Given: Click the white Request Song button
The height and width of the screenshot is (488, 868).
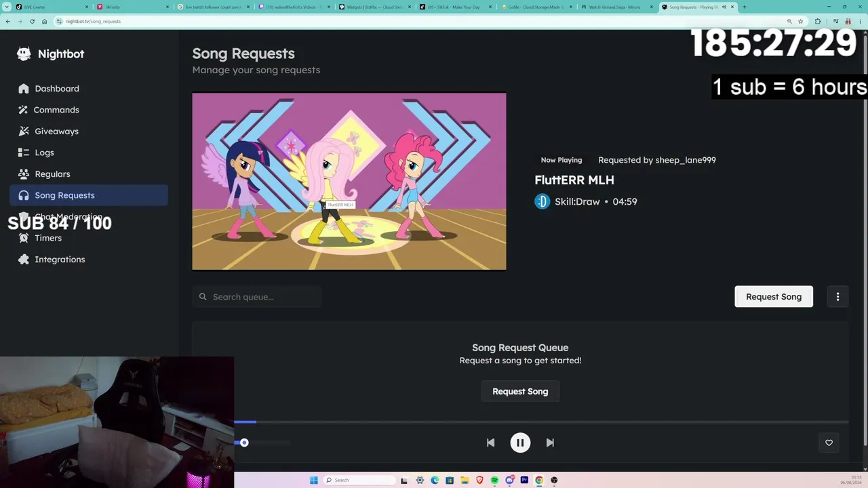Looking at the screenshot, I should point(774,297).
